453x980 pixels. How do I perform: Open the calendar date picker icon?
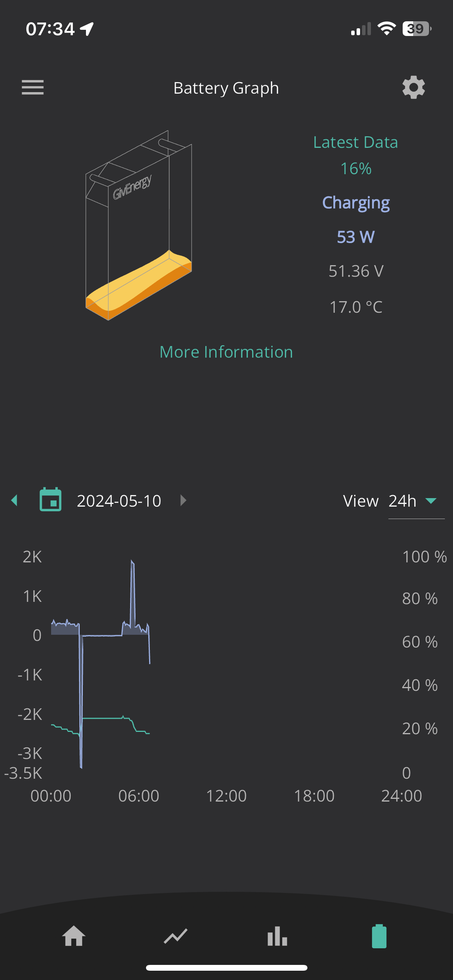pos(51,500)
